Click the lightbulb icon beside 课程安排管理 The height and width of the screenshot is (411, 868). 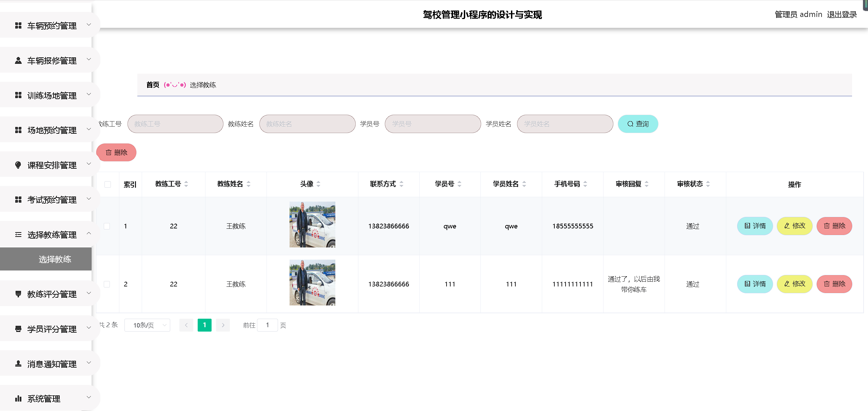(x=18, y=165)
